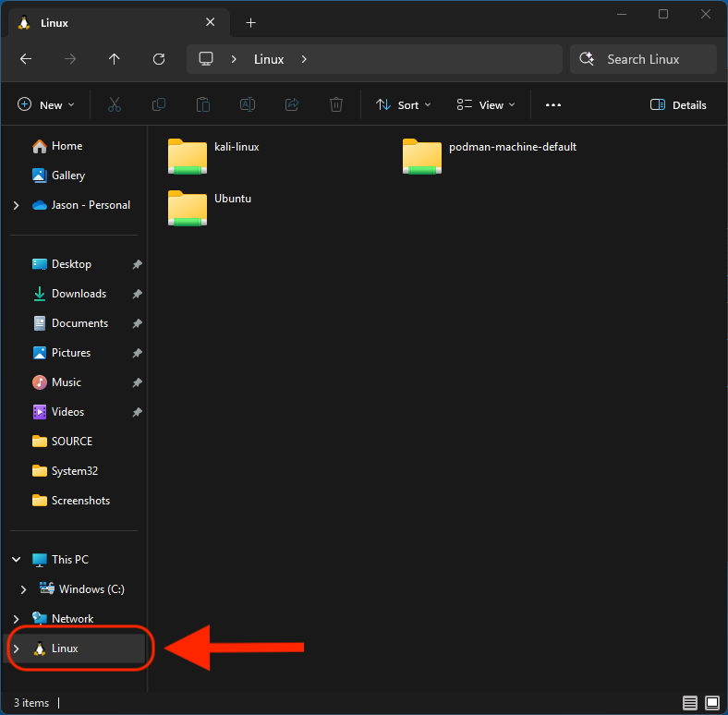Add a new File Explorer tab
This screenshot has height=715, width=728.
pos(250,23)
